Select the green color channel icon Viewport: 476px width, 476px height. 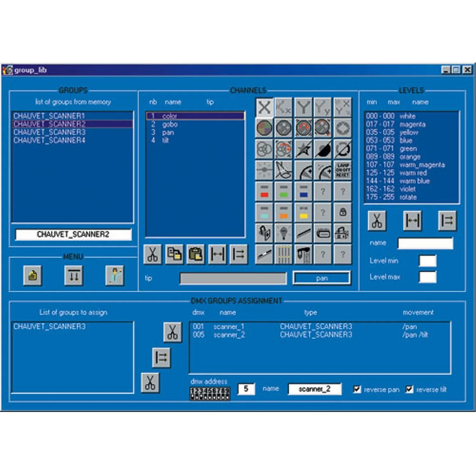pos(284,191)
